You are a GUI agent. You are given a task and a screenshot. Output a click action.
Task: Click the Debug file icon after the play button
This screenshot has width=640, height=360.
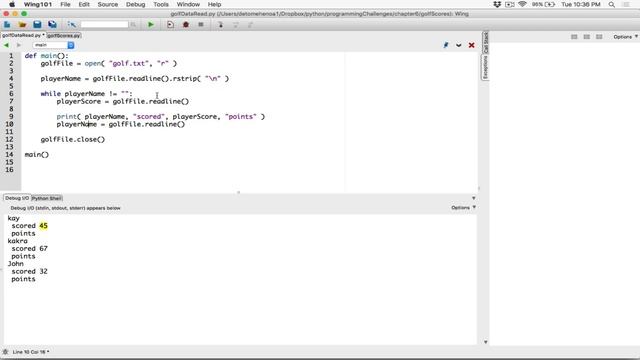(170, 24)
